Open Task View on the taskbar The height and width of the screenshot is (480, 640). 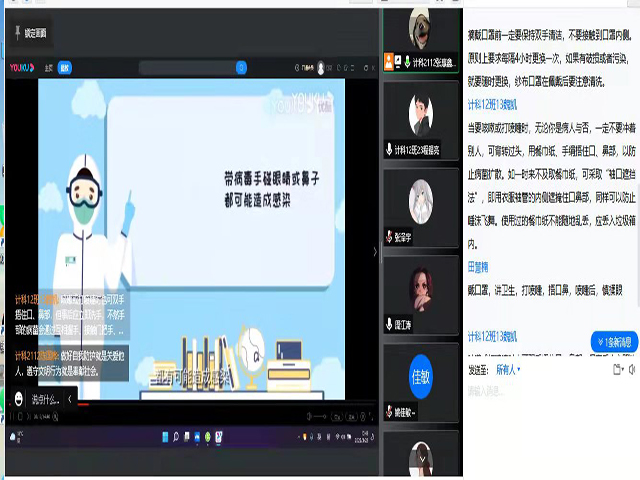tap(187, 437)
